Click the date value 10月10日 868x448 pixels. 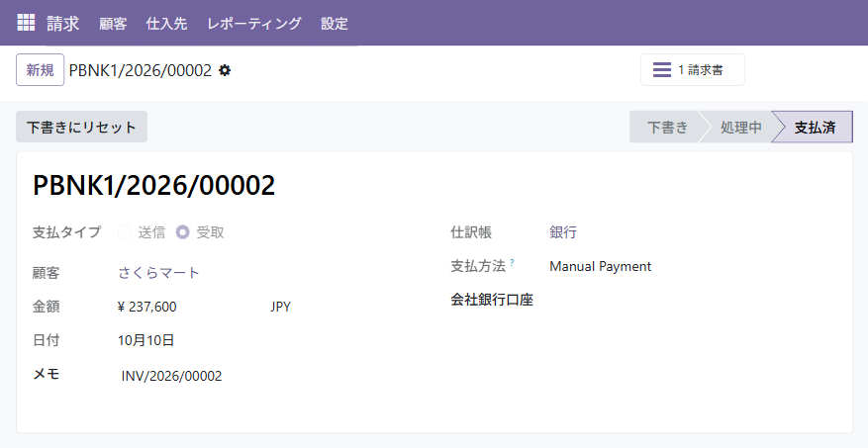coord(146,340)
